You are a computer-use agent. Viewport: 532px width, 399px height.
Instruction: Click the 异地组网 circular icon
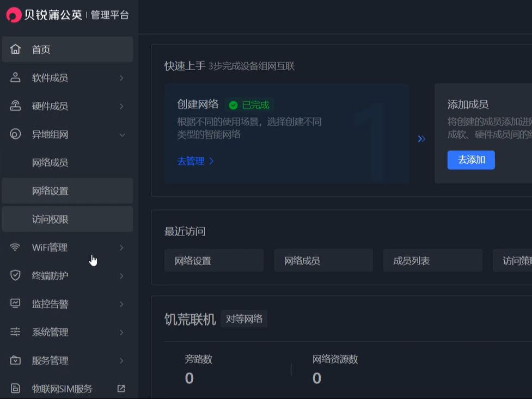coord(15,134)
